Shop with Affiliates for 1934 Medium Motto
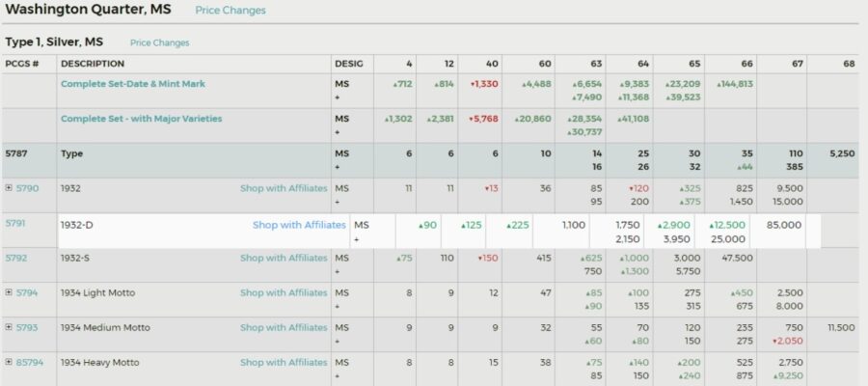The width and height of the screenshot is (868, 386). click(284, 327)
